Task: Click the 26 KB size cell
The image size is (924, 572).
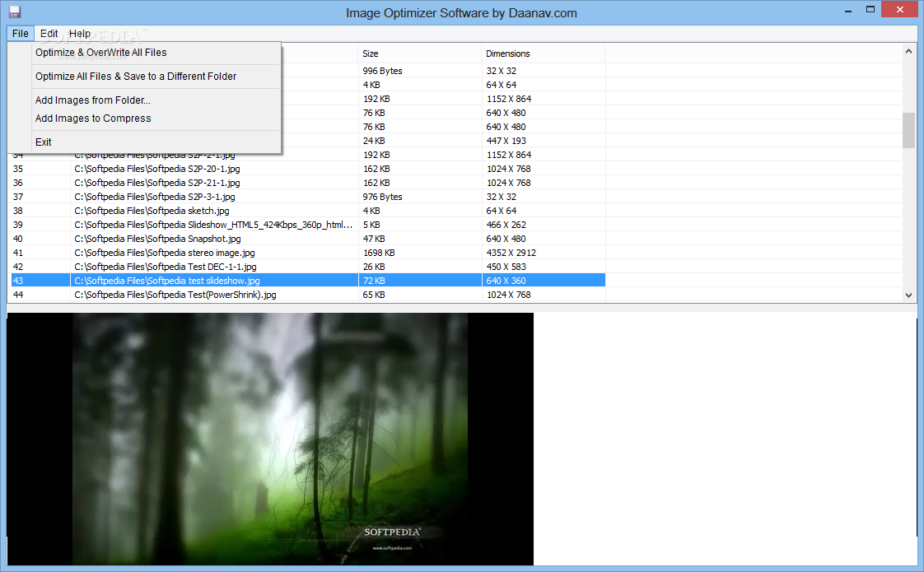Action: pyautogui.click(x=419, y=267)
